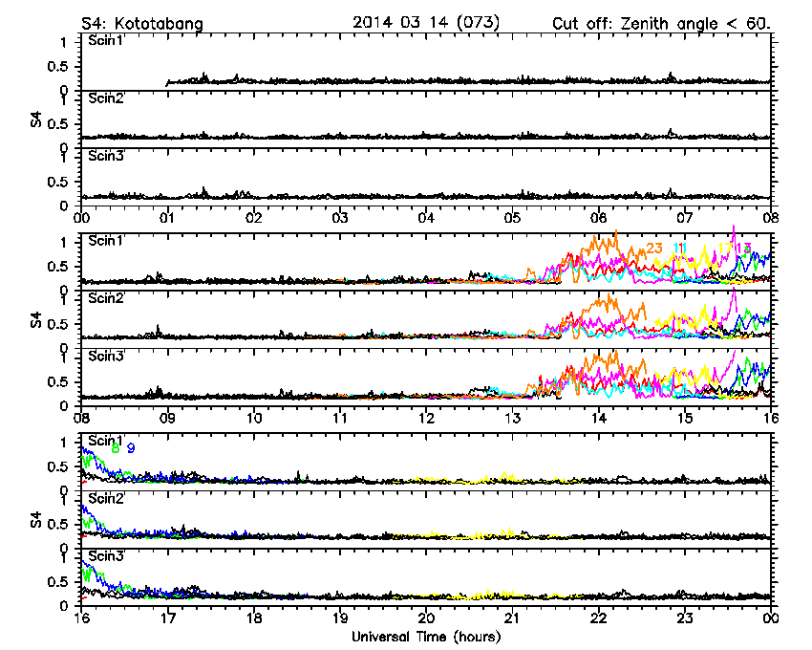812x650 pixels.
Task: Click the orange satellite label '23'
Action: click(654, 249)
